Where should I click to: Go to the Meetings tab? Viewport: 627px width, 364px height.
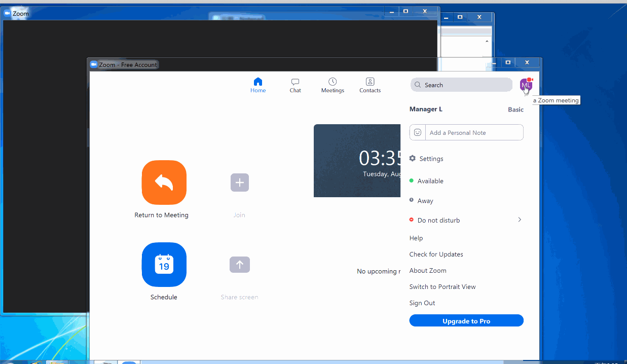333,85
